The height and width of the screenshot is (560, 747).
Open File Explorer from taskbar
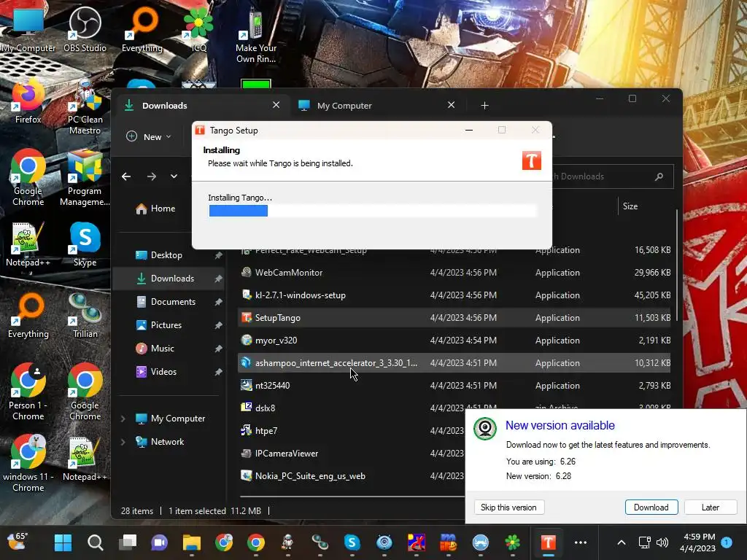pyautogui.click(x=192, y=542)
